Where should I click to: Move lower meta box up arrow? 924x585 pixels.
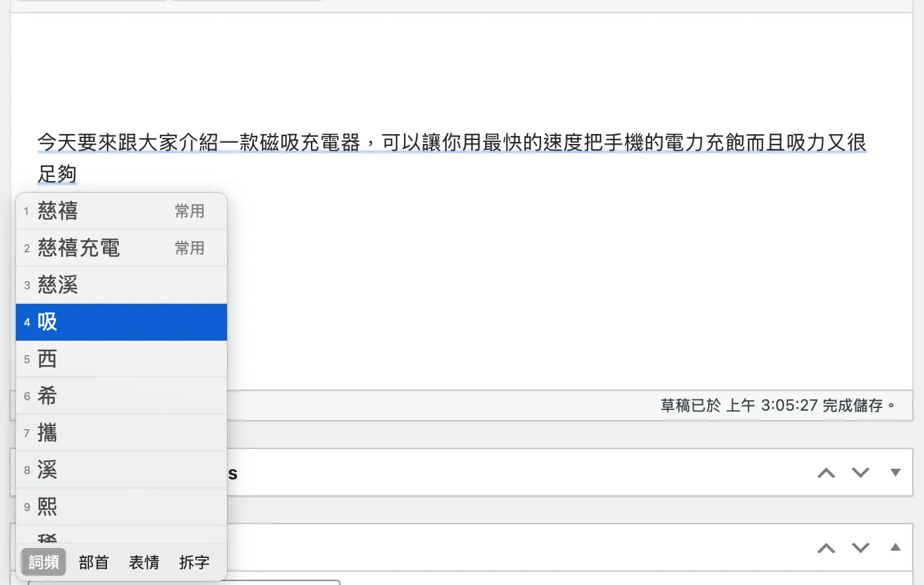[826, 548]
